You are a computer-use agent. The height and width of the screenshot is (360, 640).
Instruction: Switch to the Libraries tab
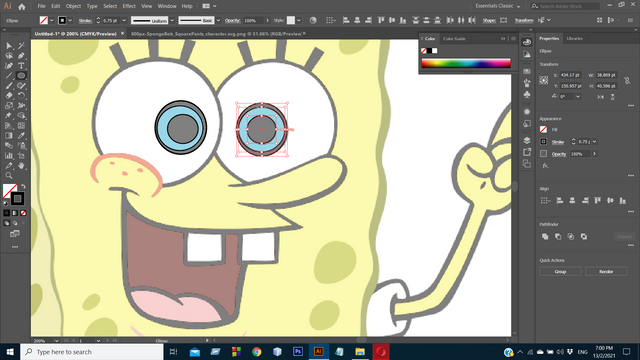pos(574,38)
